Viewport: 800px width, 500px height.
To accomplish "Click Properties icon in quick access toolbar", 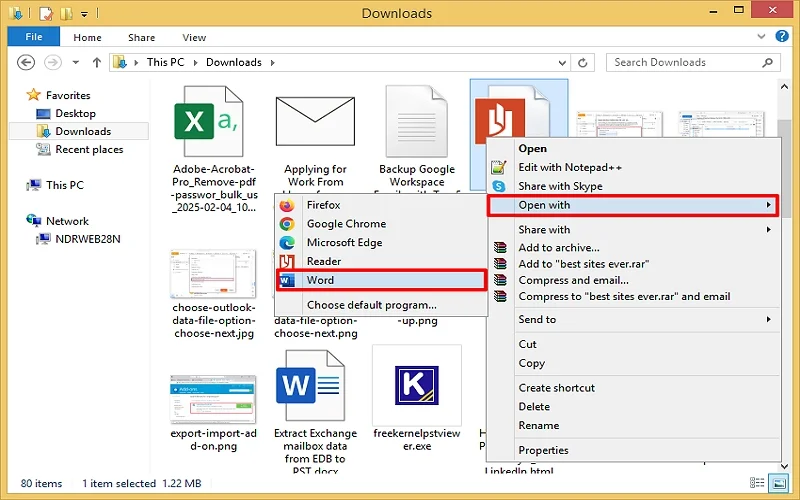I will pyautogui.click(x=46, y=13).
